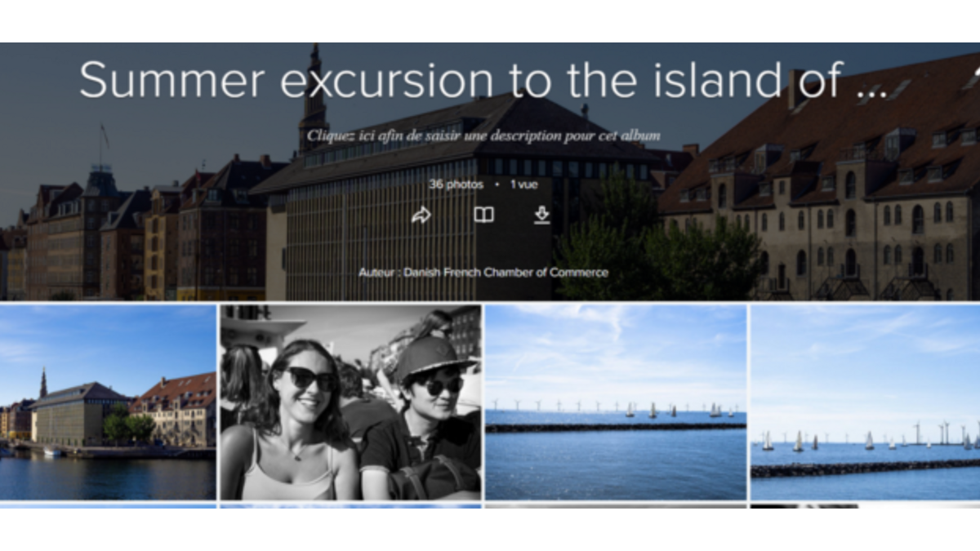Image resolution: width=980 pixels, height=551 pixels.
Task: Open the book-shaped slideshow icon
Action: 483,215
